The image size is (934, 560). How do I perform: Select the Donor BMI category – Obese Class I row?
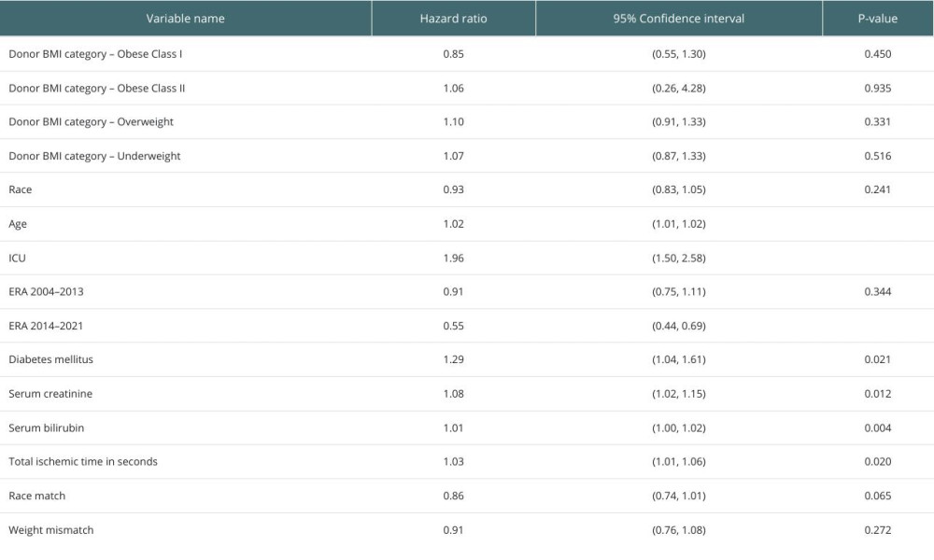tap(467, 54)
